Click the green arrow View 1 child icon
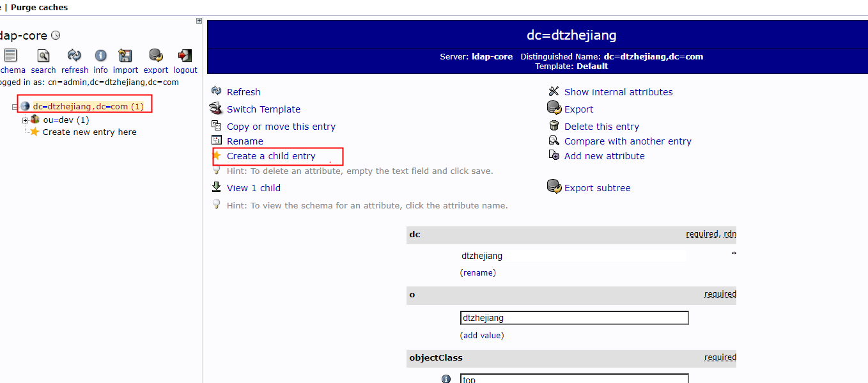The image size is (868, 383). 216,187
